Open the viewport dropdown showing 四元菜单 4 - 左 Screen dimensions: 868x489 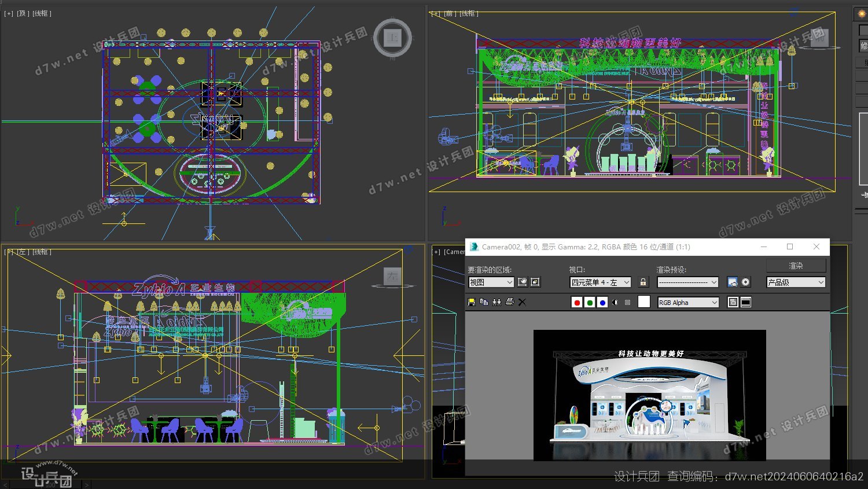(601, 282)
